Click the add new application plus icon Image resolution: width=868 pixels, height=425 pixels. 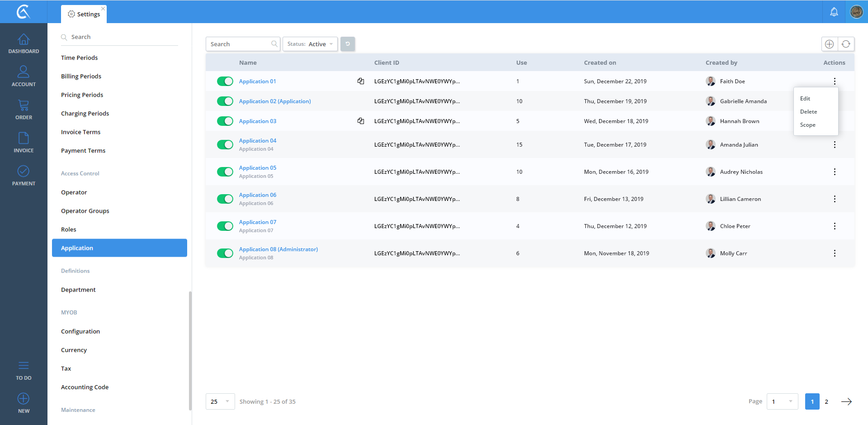[829, 44]
